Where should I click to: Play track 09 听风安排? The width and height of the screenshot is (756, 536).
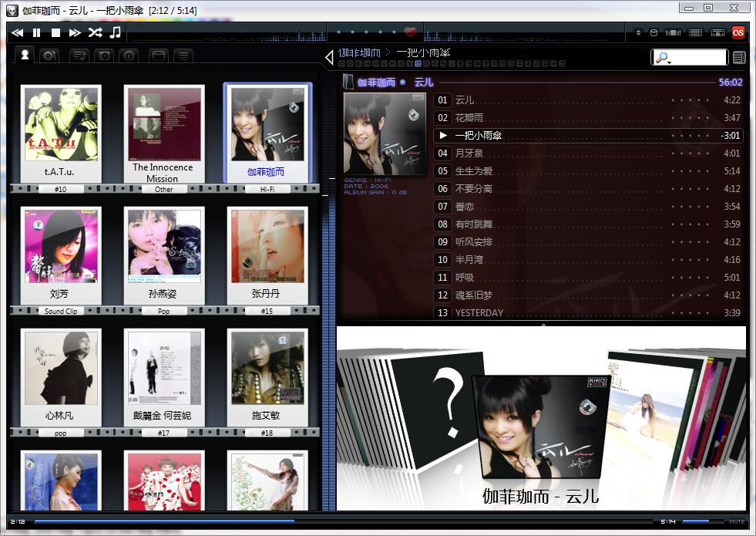click(x=587, y=242)
